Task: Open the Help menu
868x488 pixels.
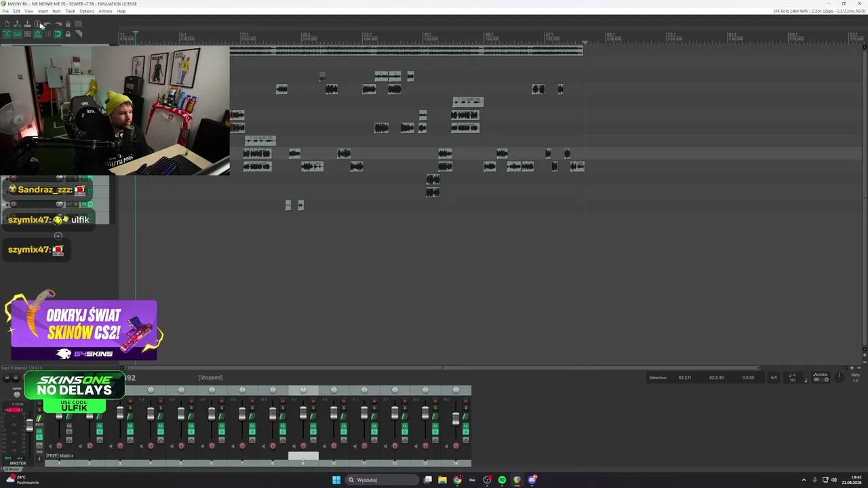Action: tap(121, 11)
